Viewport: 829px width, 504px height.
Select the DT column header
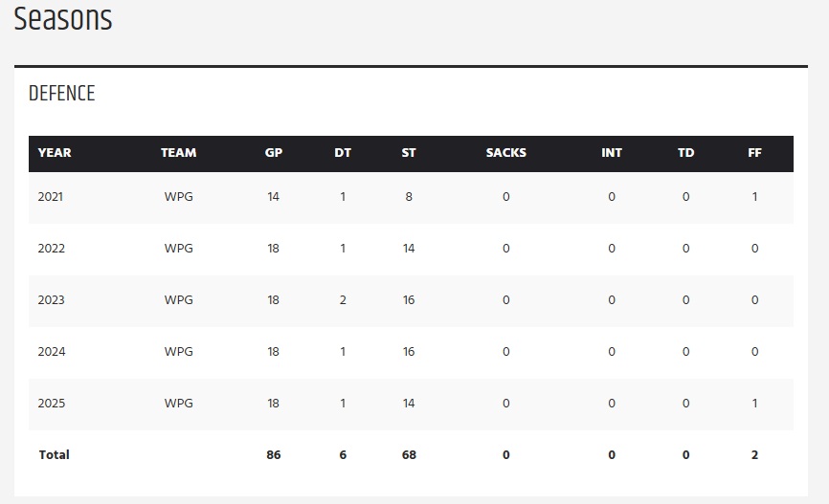click(x=343, y=153)
